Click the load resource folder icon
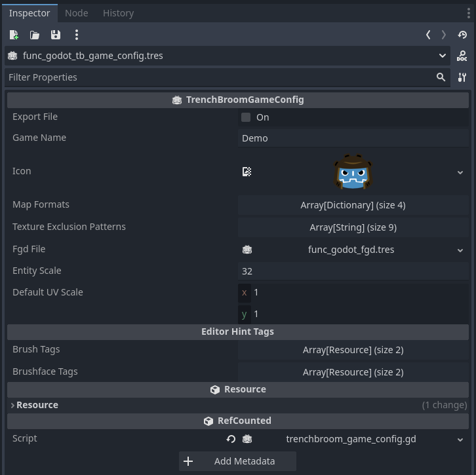The width and height of the screenshot is (476, 475). coord(35,35)
